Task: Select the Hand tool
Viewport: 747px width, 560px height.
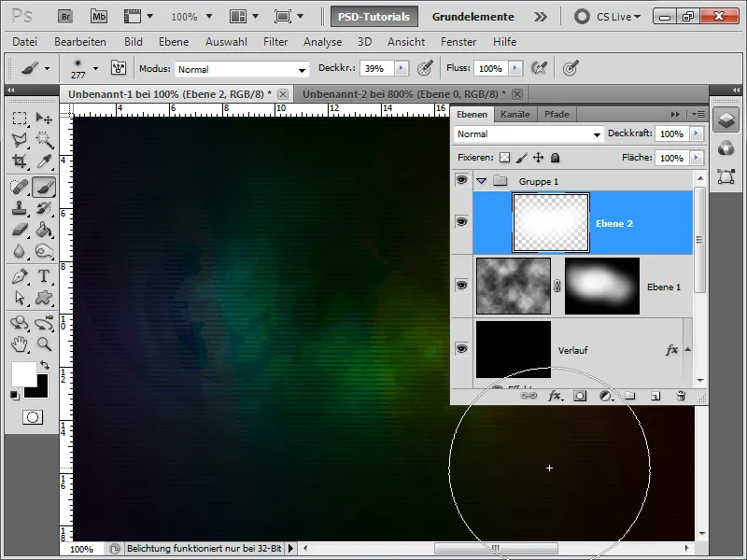Action: tap(20, 343)
